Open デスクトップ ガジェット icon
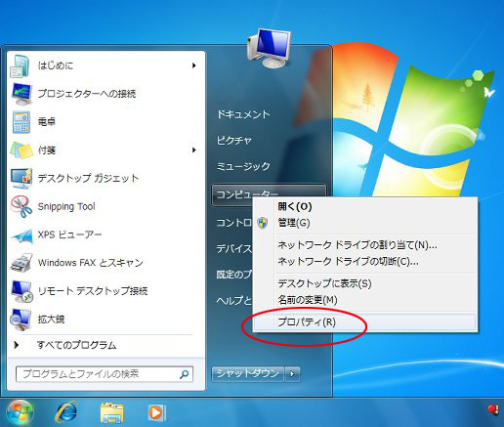The width and height of the screenshot is (504, 427). click(x=21, y=178)
